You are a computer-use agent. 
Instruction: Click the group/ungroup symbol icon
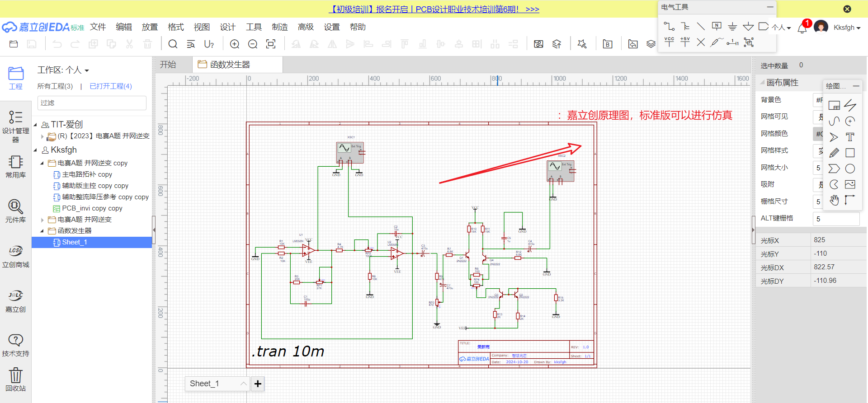(749, 42)
